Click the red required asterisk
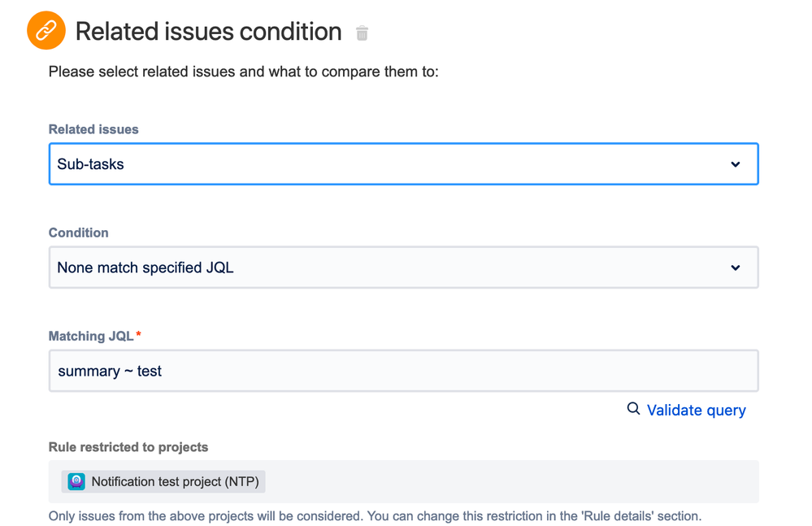This screenshot has width=812, height=526. coord(139,335)
